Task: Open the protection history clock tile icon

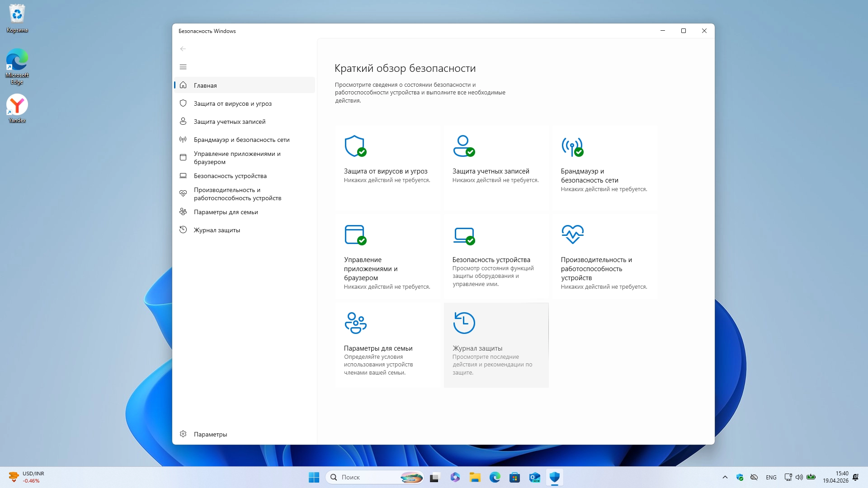Action: tap(464, 323)
